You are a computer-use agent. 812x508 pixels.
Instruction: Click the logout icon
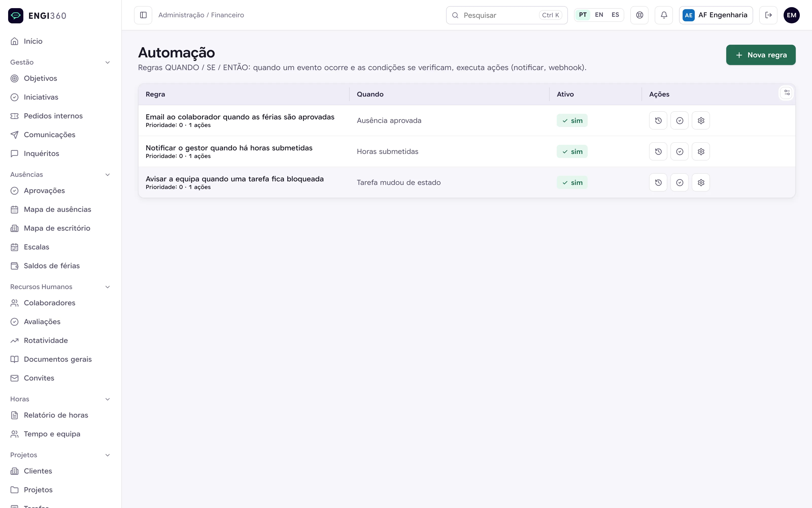point(768,15)
